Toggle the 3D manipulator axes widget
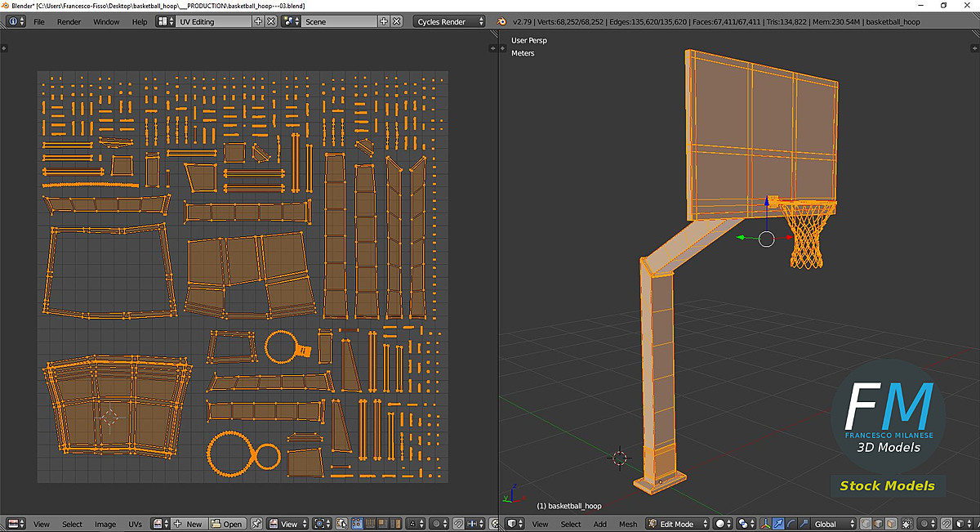Viewport: 980px width, 532px height. click(765, 524)
